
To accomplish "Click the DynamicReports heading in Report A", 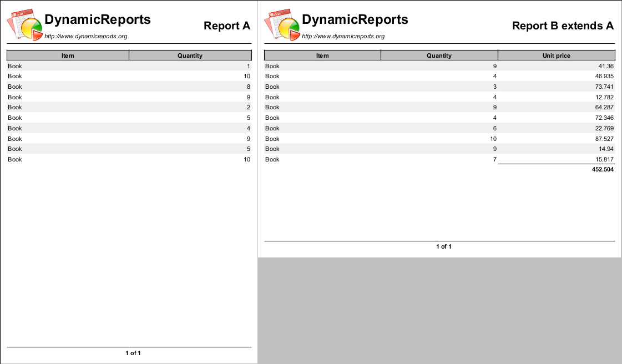I will (98, 19).
